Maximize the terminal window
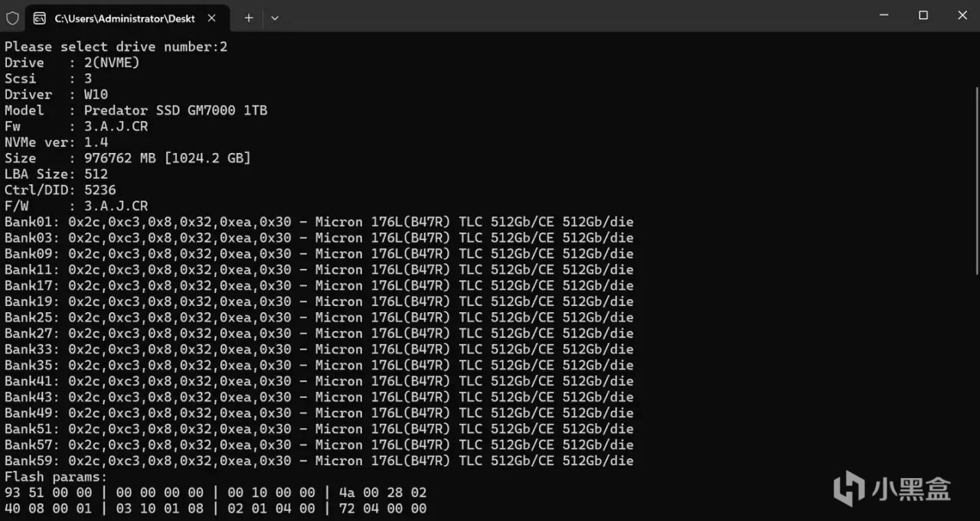This screenshot has height=521, width=980. pos(923,15)
